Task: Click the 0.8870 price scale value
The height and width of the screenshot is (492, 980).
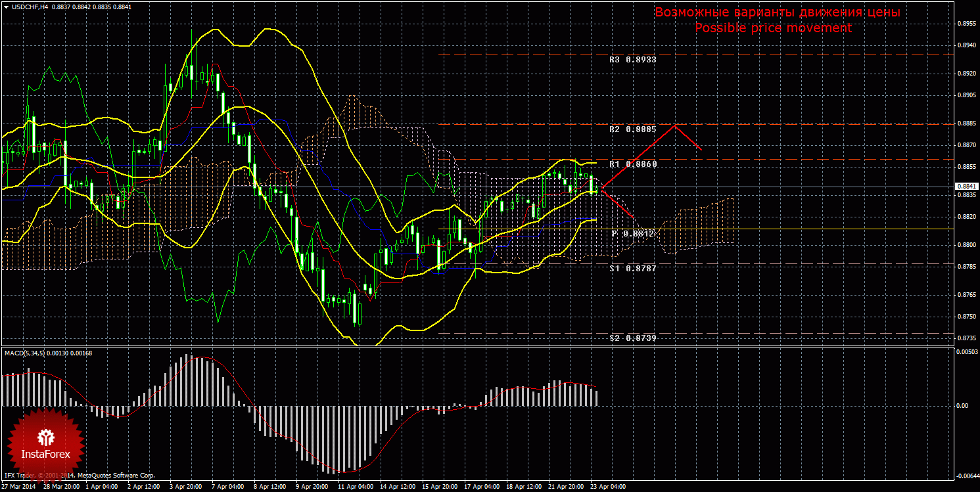Action: click(x=967, y=145)
